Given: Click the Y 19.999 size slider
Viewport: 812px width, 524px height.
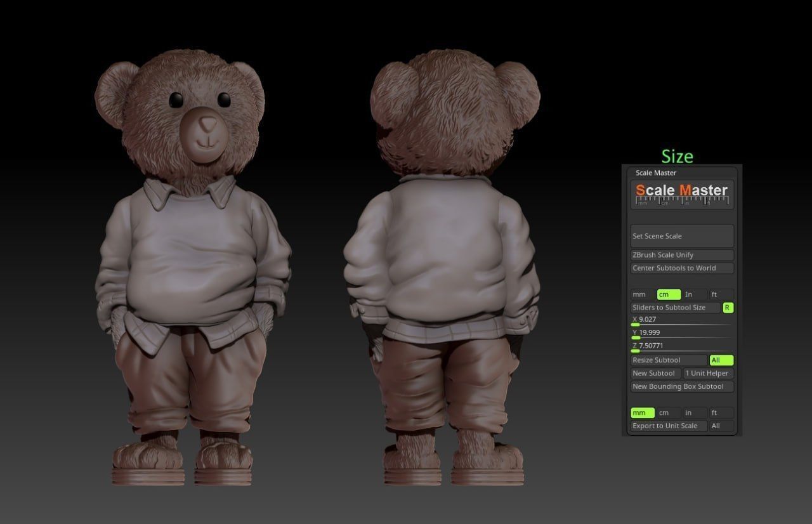Looking at the screenshot, I should pyautogui.click(x=682, y=334).
